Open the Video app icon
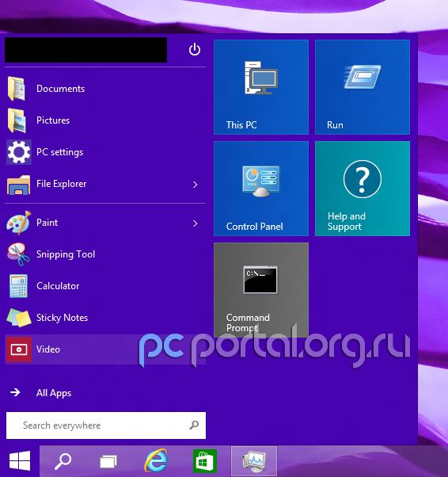Viewport: 448px width, 477px height. point(19,349)
